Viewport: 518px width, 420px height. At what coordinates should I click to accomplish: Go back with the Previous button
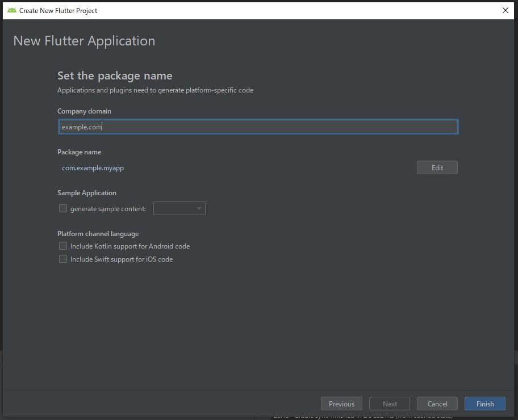tap(341, 404)
